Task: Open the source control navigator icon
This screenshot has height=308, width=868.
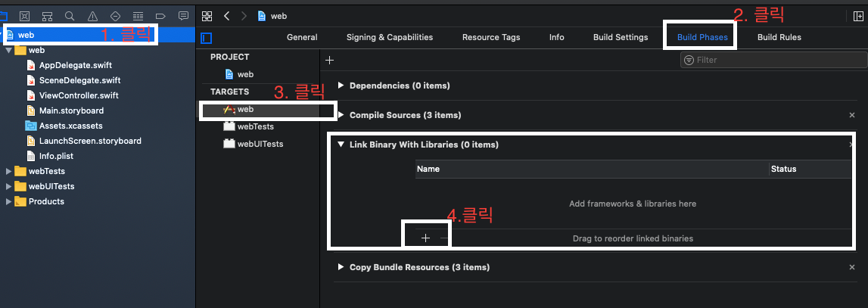Action: pyautogui.click(x=25, y=16)
